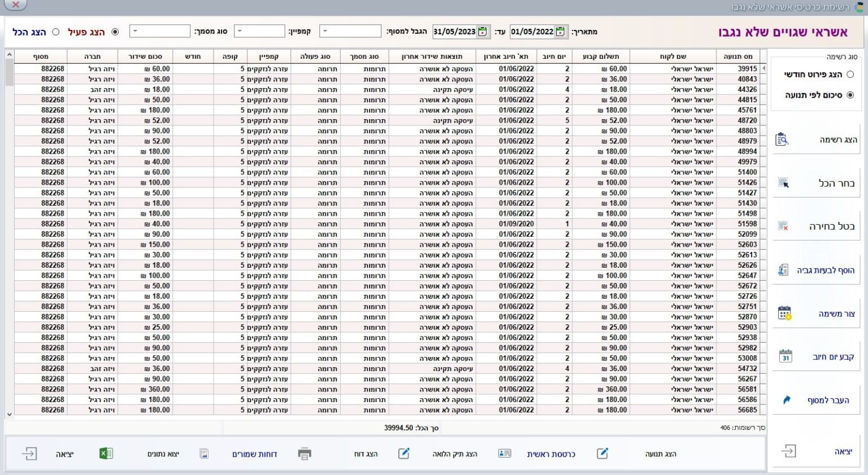This screenshot has height=475, width=868.
Task: Select the 'הצג פעיל' radio option
Action: point(115,32)
